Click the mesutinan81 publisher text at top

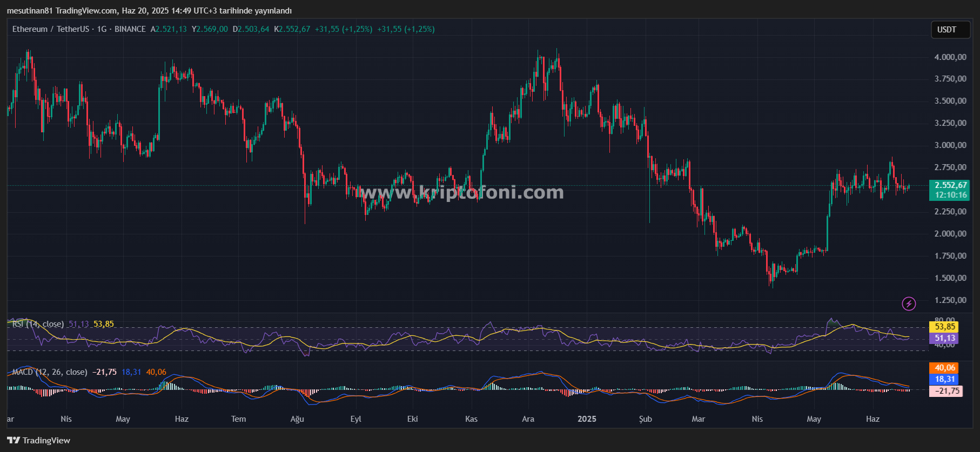coord(30,11)
